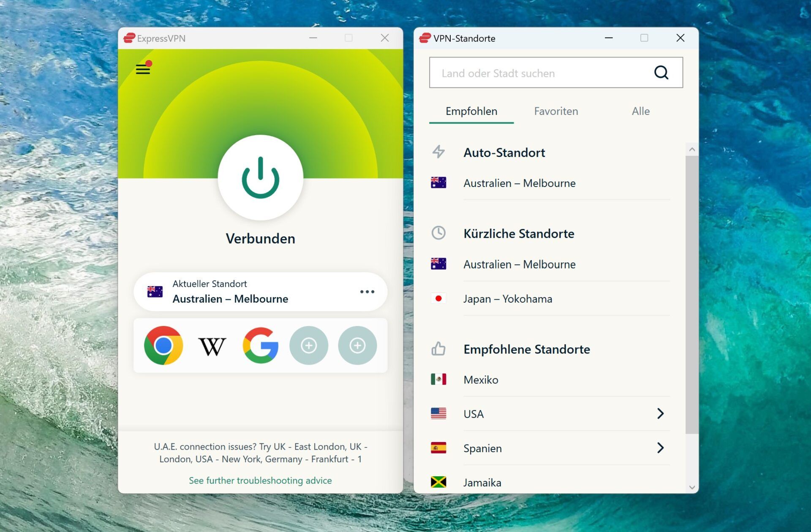Screen dimensions: 811x532
Task: Switch to the Alle tab
Action: click(x=641, y=111)
